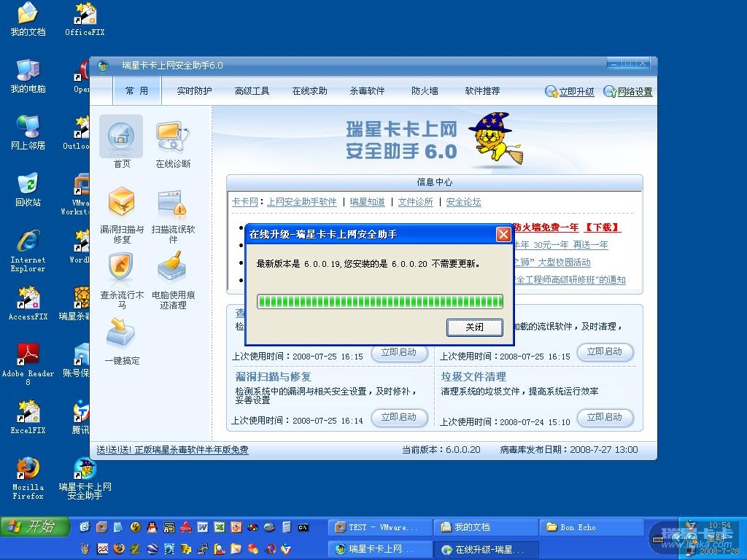This screenshot has height=560, width=747.
Task: Select Mozilla Firefox desktop shortcut
Action: click(28, 478)
